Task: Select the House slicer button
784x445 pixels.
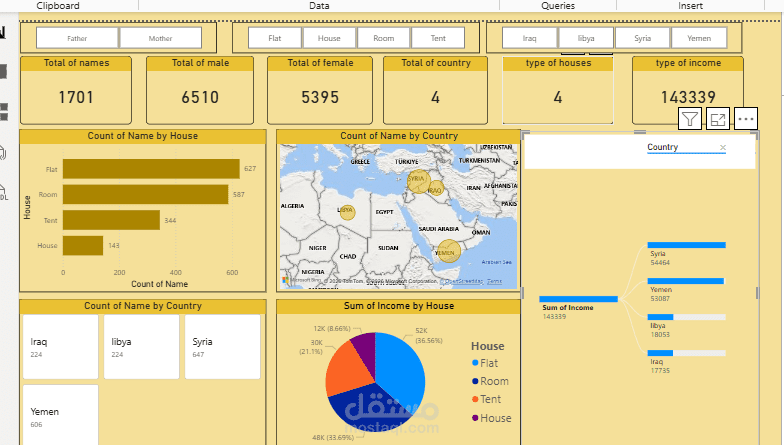Action: [x=329, y=38]
